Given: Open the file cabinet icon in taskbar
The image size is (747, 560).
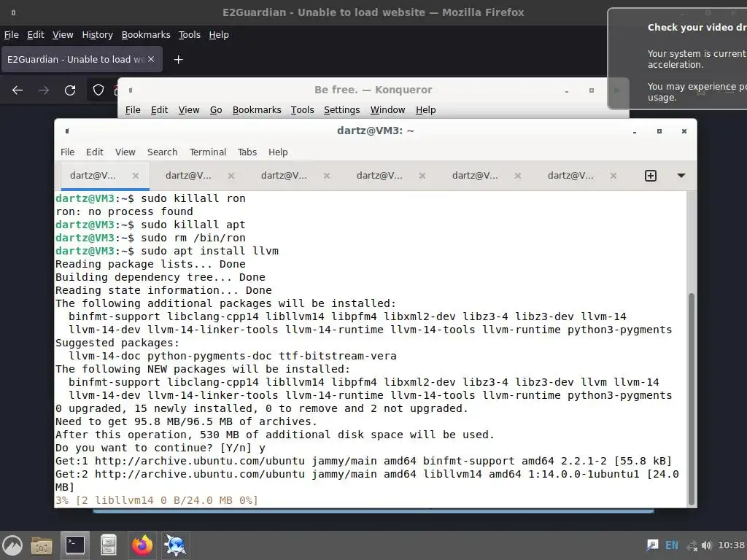Looking at the screenshot, I should [x=109, y=545].
